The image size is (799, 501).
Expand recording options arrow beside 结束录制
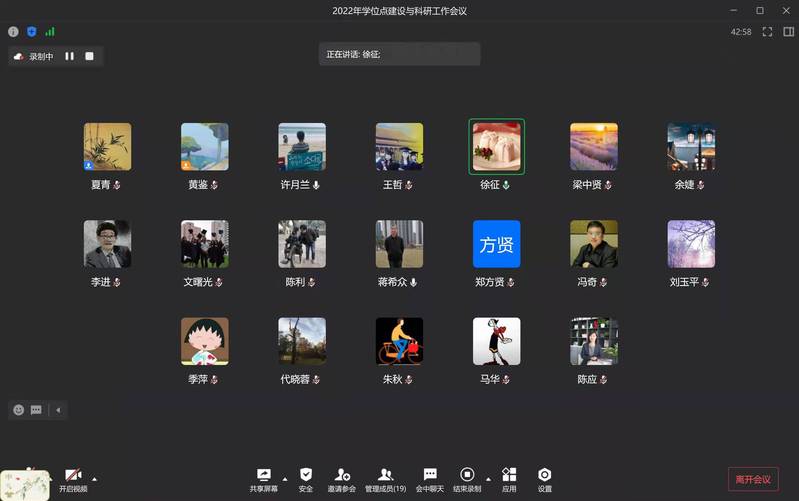click(488, 479)
